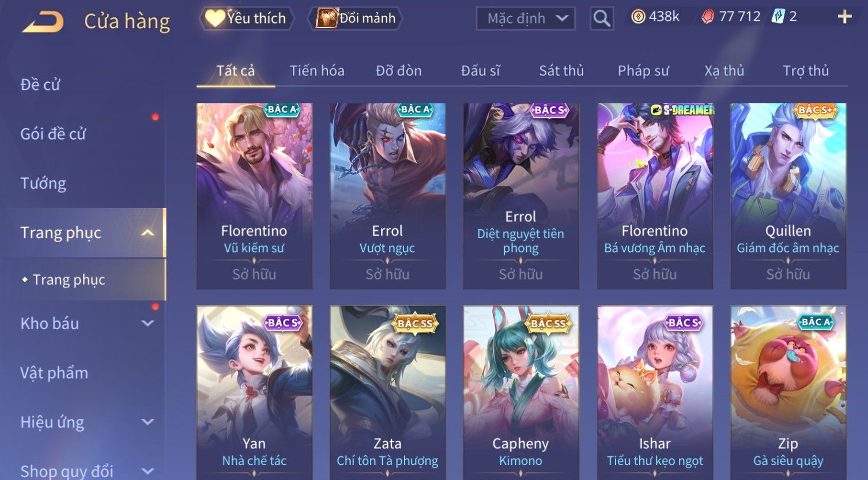Screen dimensions: 868x480
Task: Expand the Hiệu ứng sidebar section
Action: 148,422
